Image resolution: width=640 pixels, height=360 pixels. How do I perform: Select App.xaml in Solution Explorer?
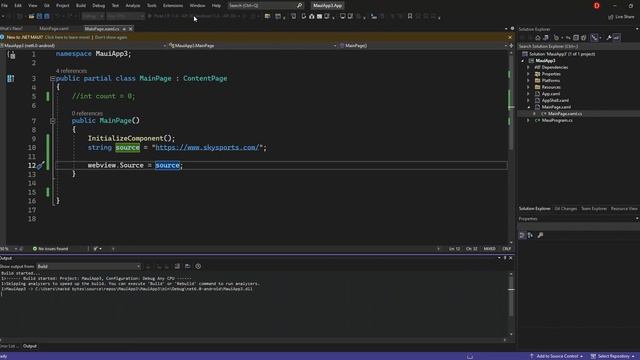551,93
